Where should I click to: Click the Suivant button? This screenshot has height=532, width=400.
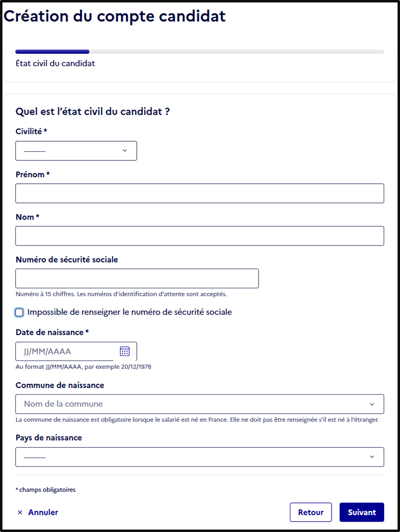pos(362,512)
